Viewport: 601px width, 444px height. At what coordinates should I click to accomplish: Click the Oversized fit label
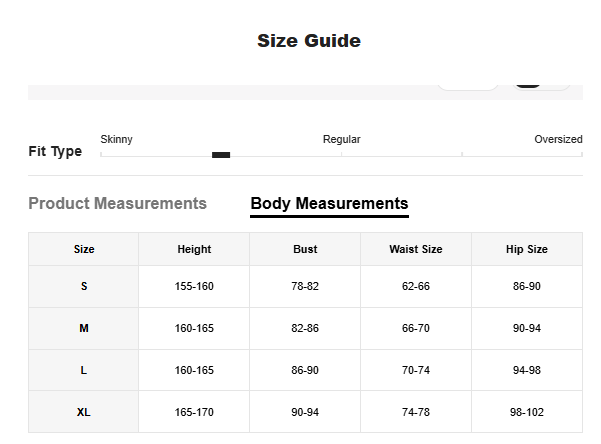point(557,140)
